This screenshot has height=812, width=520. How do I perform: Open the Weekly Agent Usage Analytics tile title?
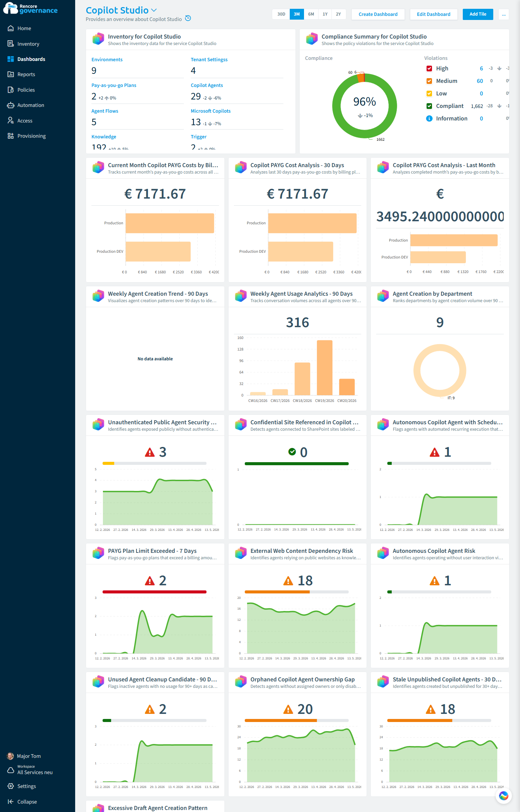(301, 294)
